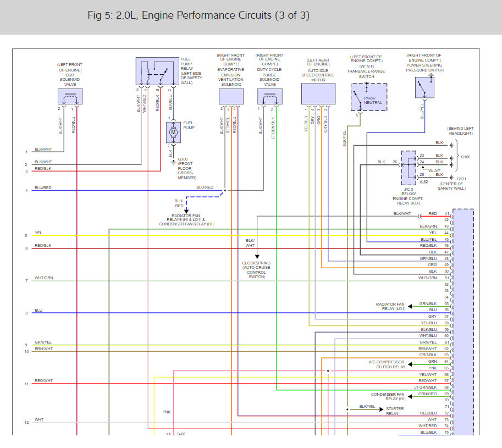502x448 pixels.
Task: Select the G106 ground label
Action: 466,157
